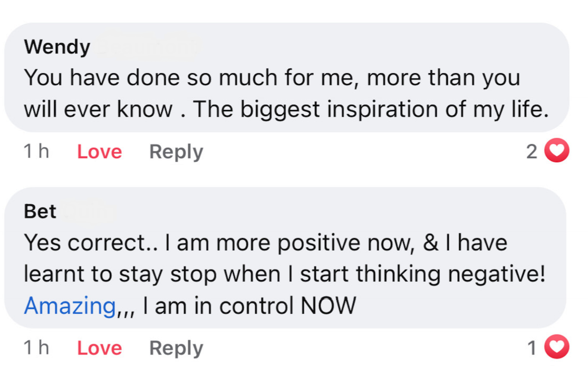
Task: Open reaction count 2 on Wendy's comment
Action: 532,152
